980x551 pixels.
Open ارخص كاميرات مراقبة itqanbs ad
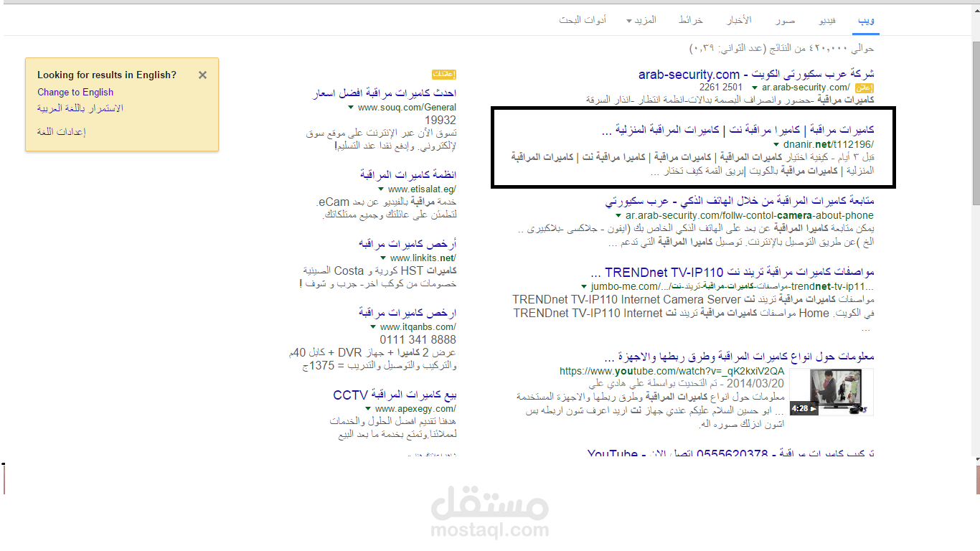(407, 313)
